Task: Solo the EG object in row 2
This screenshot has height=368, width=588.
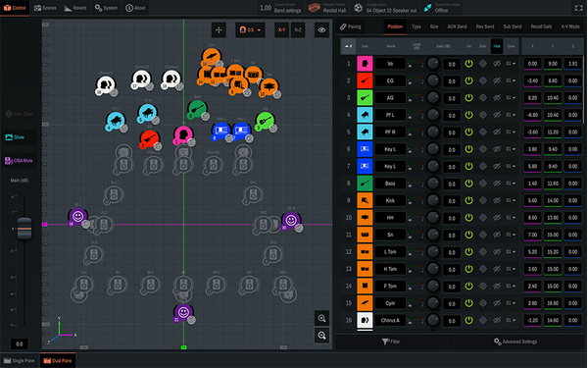Action: pos(483,80)
